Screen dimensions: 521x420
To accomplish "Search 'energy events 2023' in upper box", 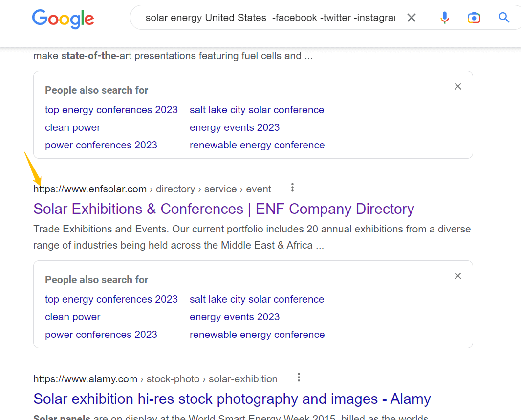I will coord(235,127).
